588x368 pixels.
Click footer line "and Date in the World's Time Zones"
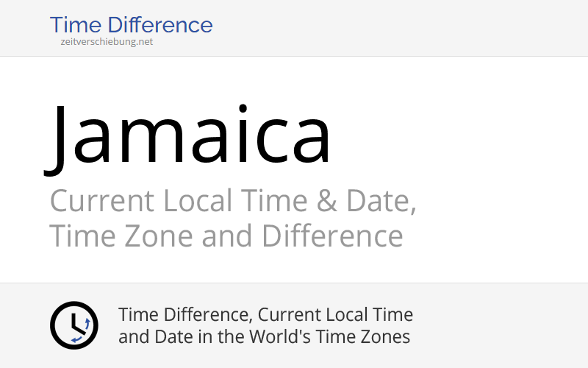click(x=264, y=337)
